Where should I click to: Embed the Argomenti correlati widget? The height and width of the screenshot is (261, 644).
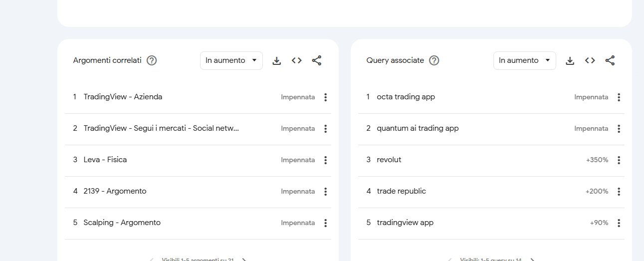click(297, 60)
